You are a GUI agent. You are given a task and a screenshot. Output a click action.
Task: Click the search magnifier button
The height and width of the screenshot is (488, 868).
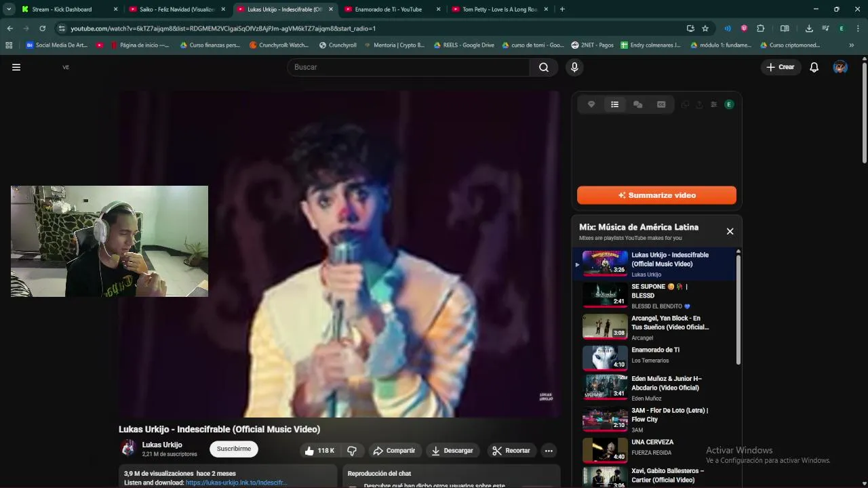(544, 67)
